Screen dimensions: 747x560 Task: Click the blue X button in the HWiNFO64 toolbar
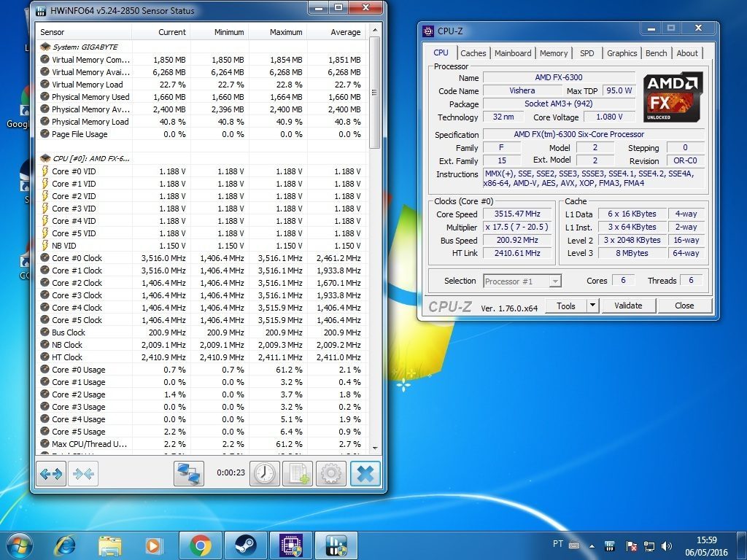tap(365, 473)
